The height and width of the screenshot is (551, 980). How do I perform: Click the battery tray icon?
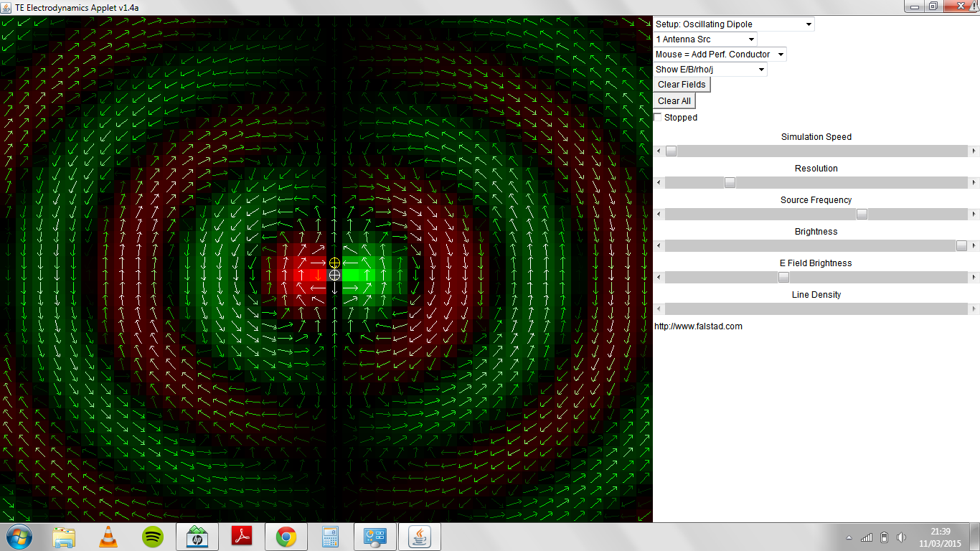point(885,537)
